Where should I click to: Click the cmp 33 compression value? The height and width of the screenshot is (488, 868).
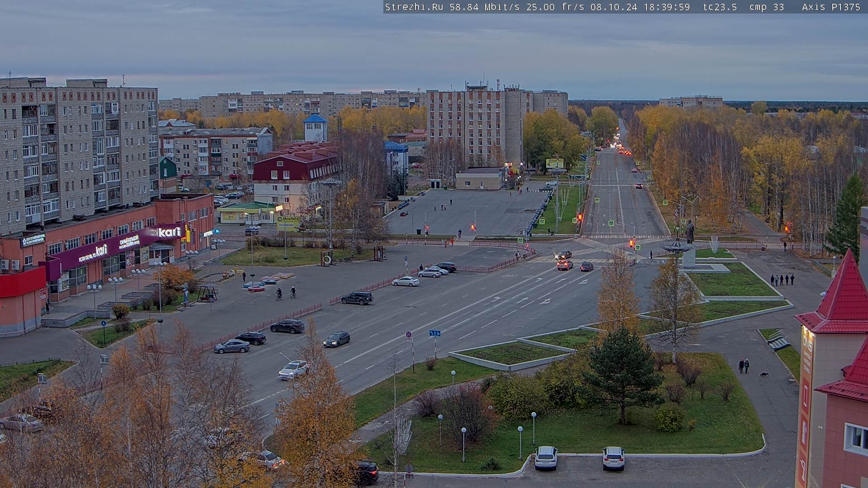[766, 7]
